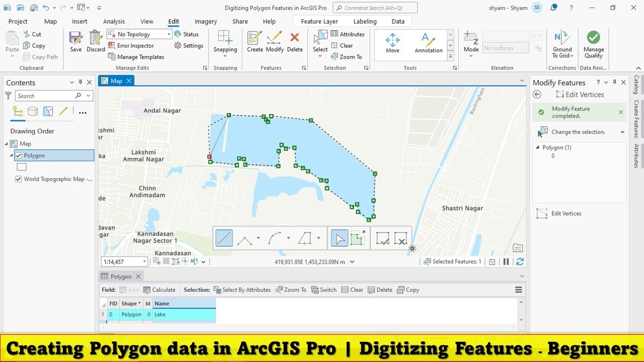Open the map scale dropdown
This screenshot has width=644, height=362.
pyautogui.click(x=145, y=261)
